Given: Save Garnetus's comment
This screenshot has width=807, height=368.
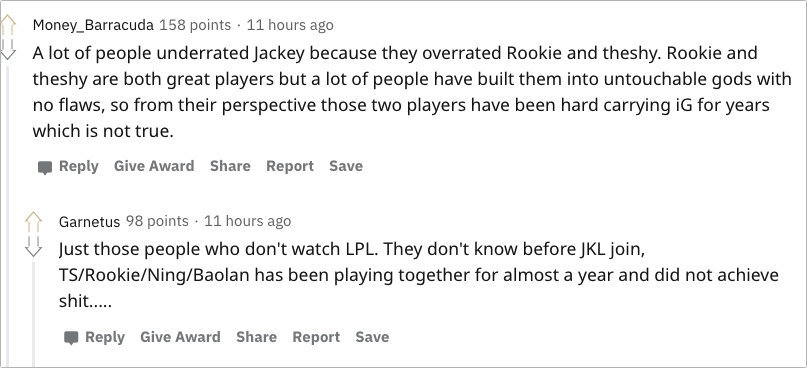Looking at the screenshot, I should pos(372,337).
